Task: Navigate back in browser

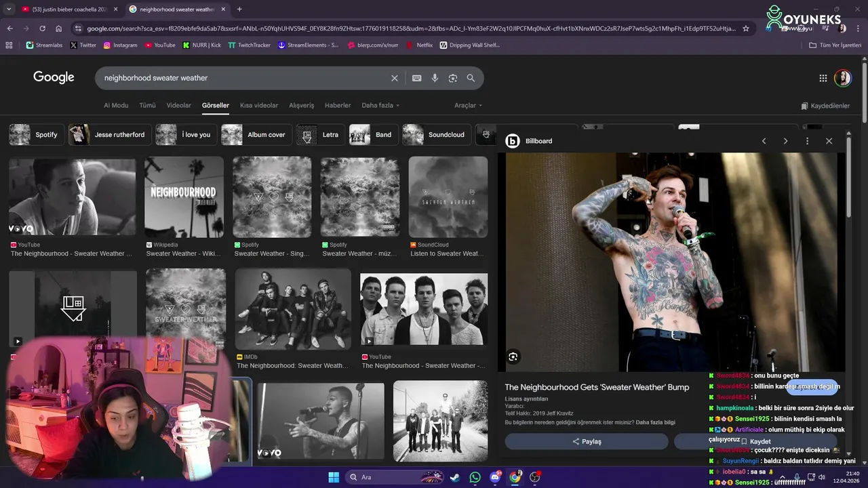Action: click(9, 28)
